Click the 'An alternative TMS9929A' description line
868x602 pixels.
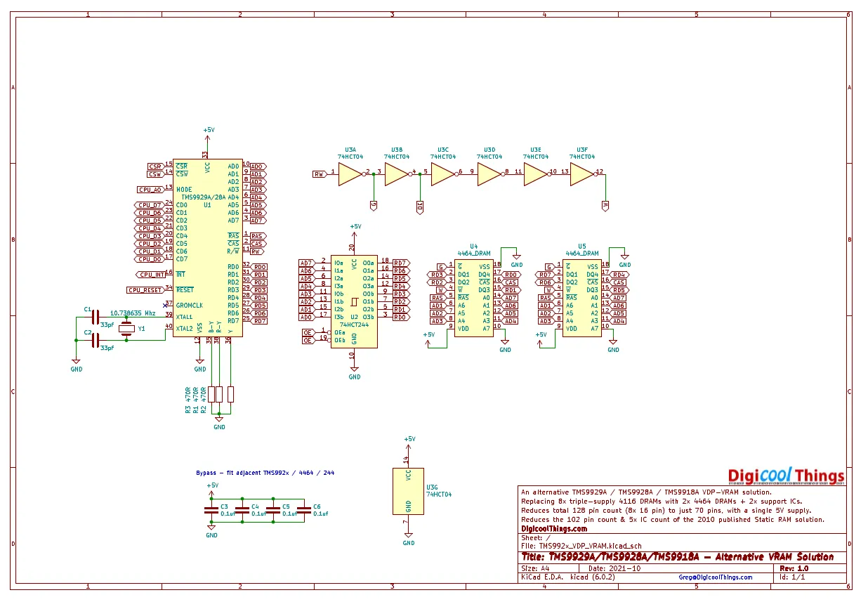(x=646, y=492)
